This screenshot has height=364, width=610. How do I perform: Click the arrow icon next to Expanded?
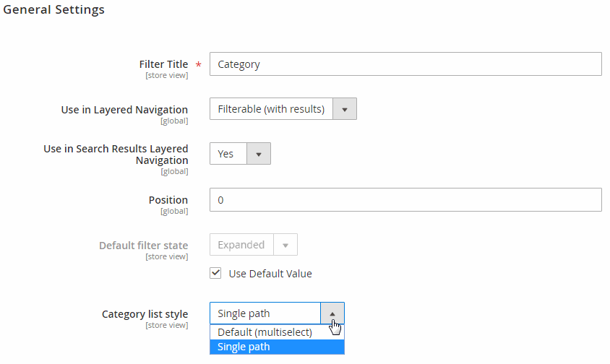(285, 245)
